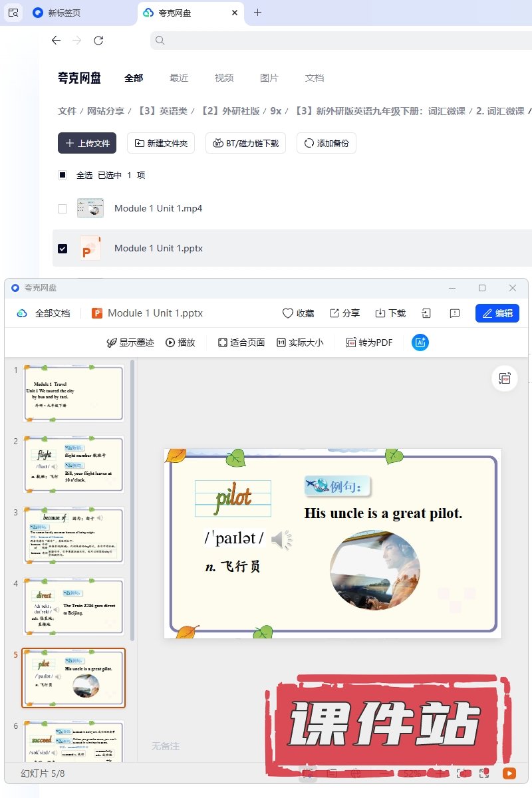
Task: Start slideshow with orange play icon
Action: pyautogui.click(x=509, y=773)
